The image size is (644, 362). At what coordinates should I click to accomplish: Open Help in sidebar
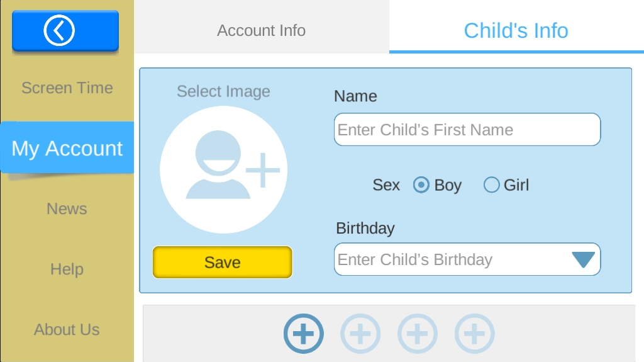(x=67, y=269)
